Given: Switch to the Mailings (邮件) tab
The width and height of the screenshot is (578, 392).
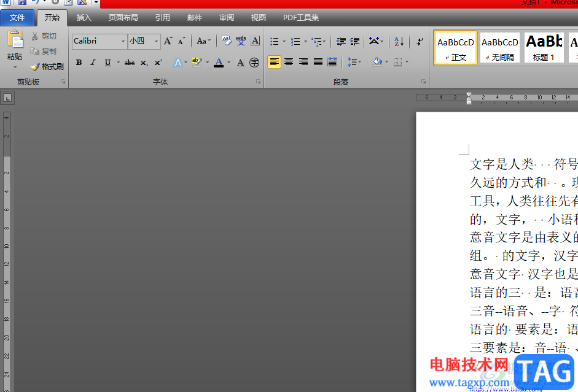Looking at the screenshot, I should (195, 18).
